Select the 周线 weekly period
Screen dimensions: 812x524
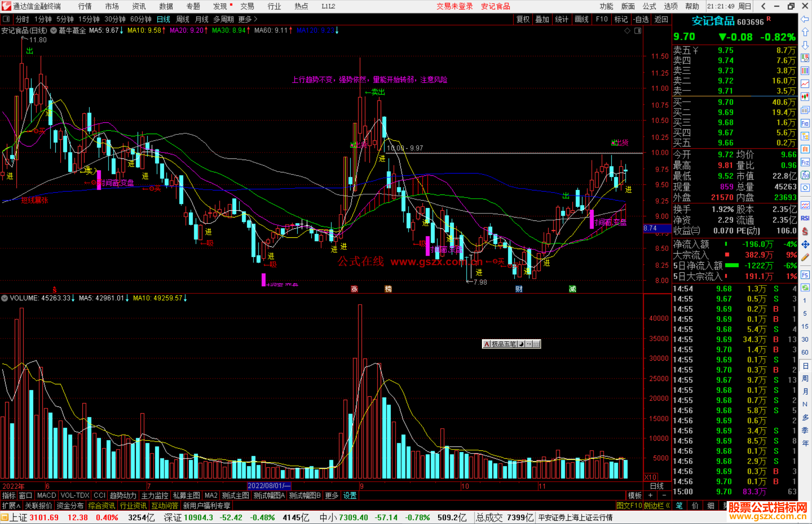pos(183,19)
